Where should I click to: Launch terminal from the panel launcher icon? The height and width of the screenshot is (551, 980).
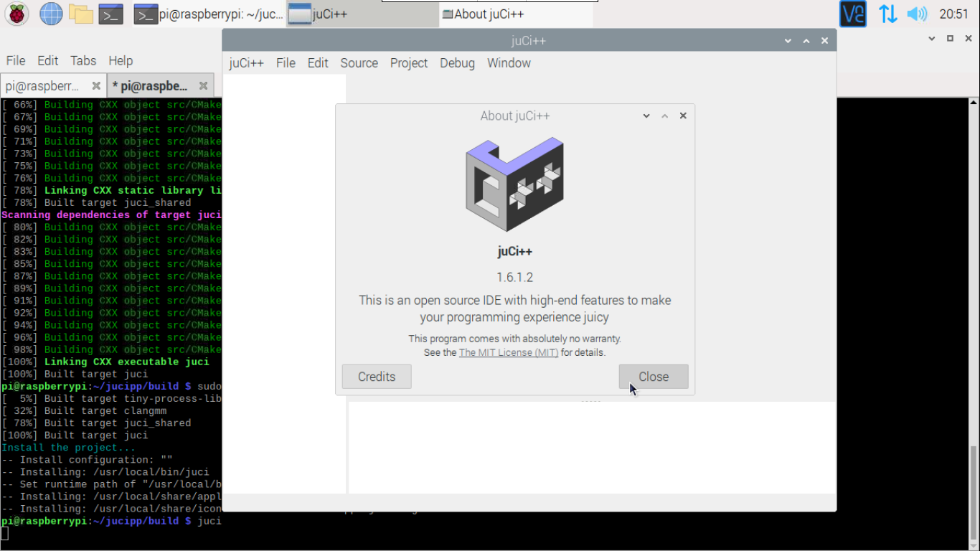tap(110, 14)
